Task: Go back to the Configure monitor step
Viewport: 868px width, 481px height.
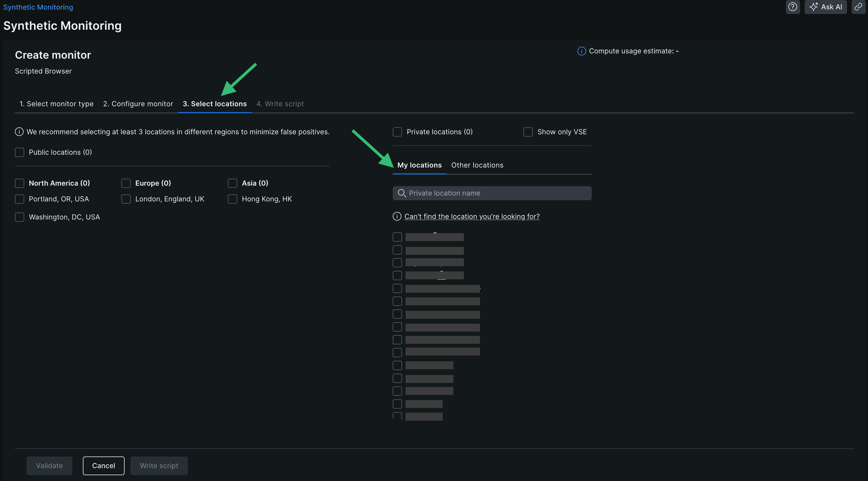Action: (138, 104)
